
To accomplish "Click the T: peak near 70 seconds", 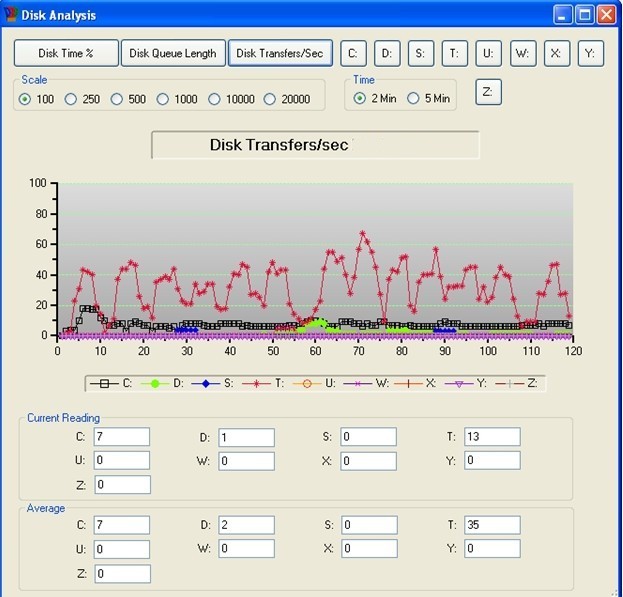I will pyautogui.click(x=362, y=234).
